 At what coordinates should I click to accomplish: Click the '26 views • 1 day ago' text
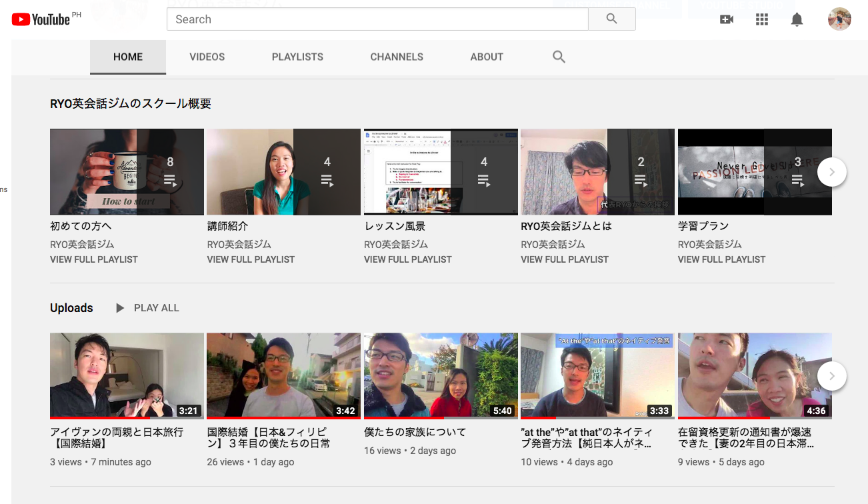pyautogui.click(x=251, y=462)
